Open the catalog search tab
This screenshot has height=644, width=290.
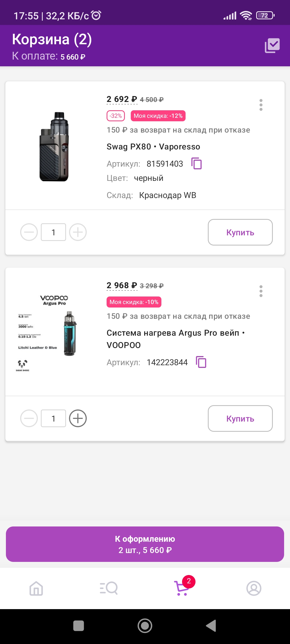click(x=109, y=588)
